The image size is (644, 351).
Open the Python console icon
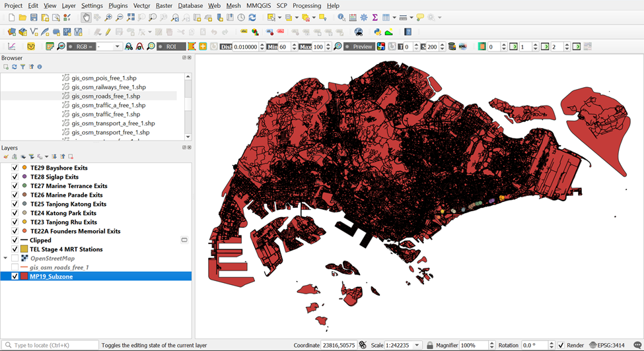[x=378, y=32]
